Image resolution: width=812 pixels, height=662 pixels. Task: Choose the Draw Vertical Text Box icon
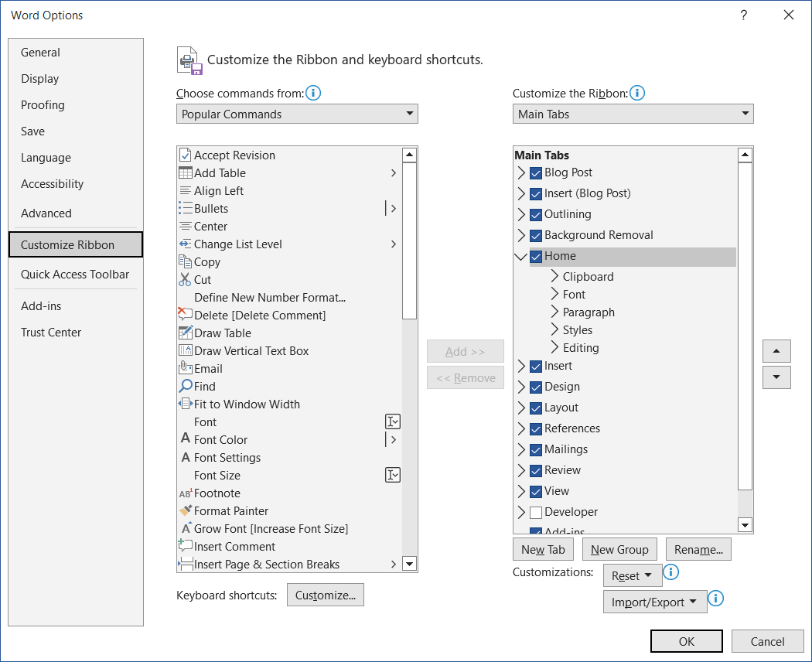click(185, 350)
